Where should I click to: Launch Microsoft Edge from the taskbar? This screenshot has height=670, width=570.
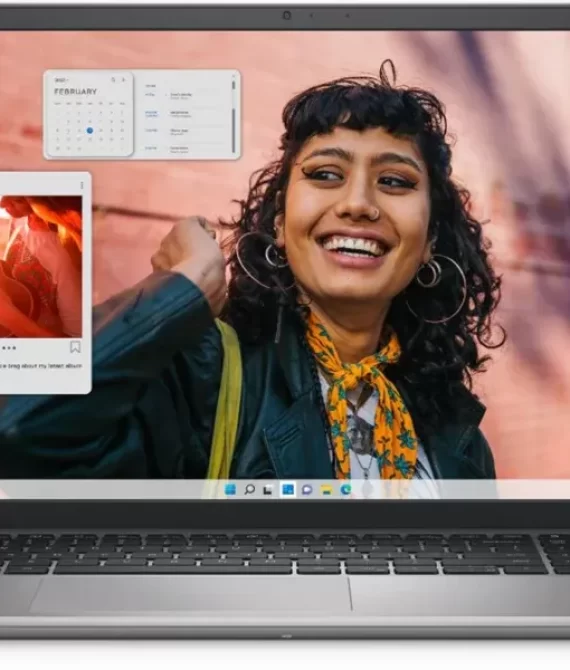click(x=346, y=489)
